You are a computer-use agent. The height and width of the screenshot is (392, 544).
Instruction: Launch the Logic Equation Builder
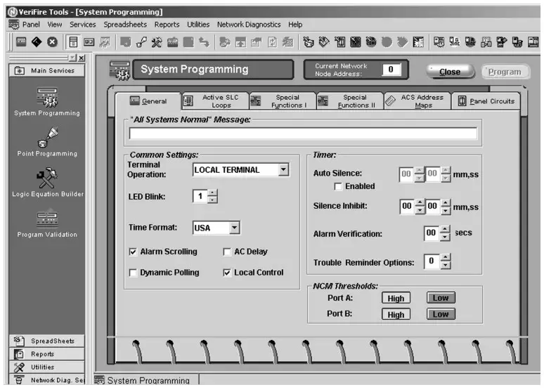point(47,183)
